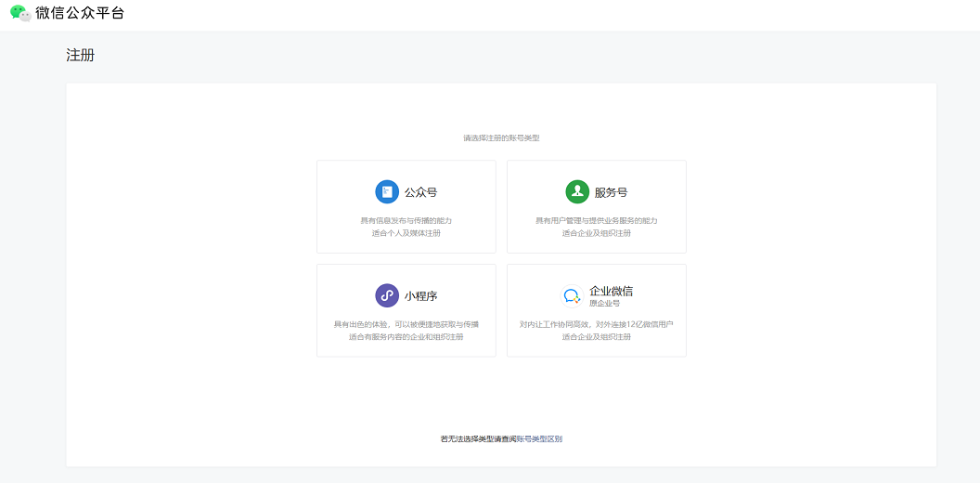Choose the 服务号 account type title
The image size is (980, 483).
[611, 192]
